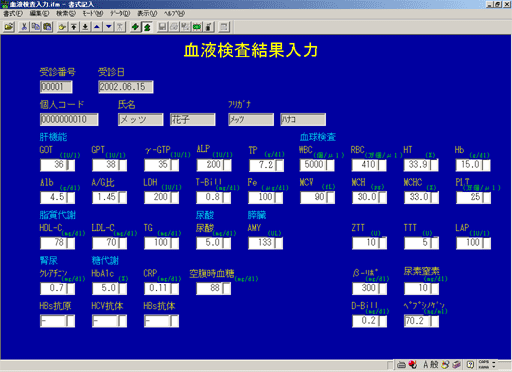The image size is (512, 372).
Task: Jump to first record with top-arrow icon
Action: (x=74, y=27)
